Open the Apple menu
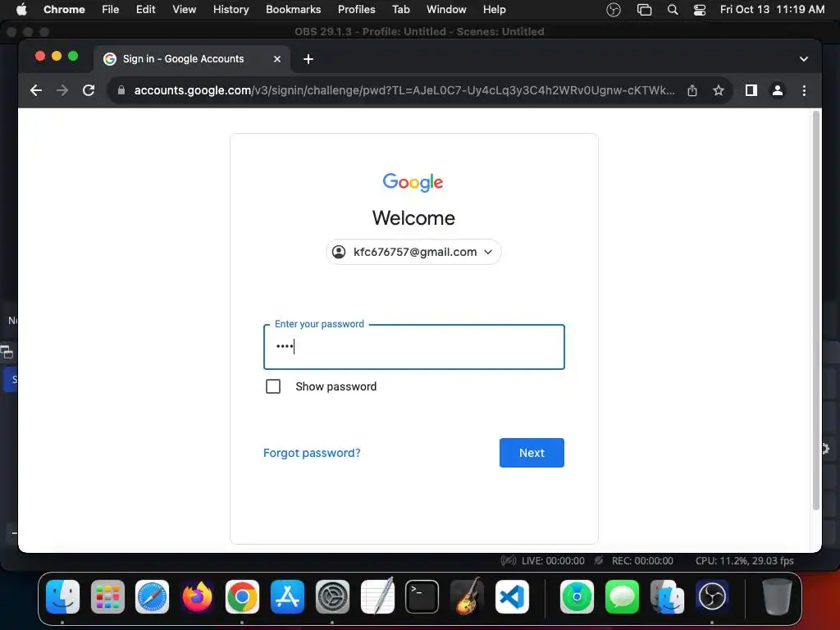The width and height of the screenshot is (840, 630). coord(21,9)
